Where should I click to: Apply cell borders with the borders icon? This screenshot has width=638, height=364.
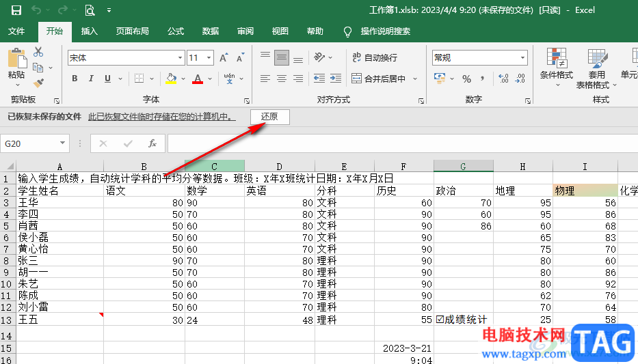pyautogui.click(x=139, y=79)
